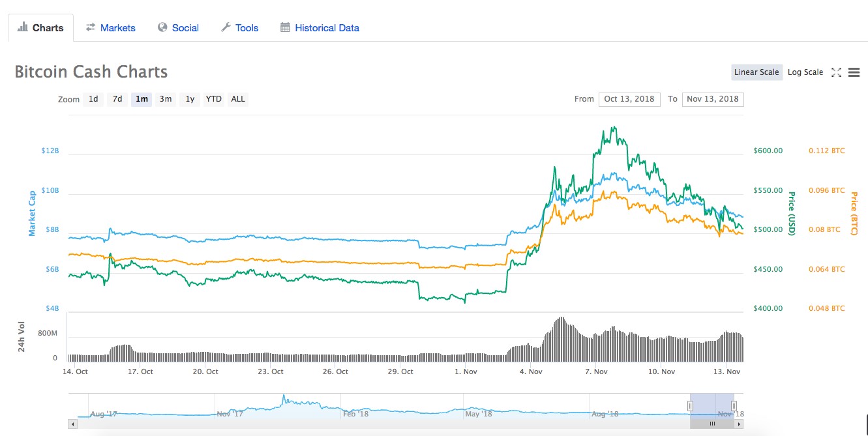This screenshot has width=868, height=436.
Task: Open the chart hamburger menu
Action: coord(854,72)
